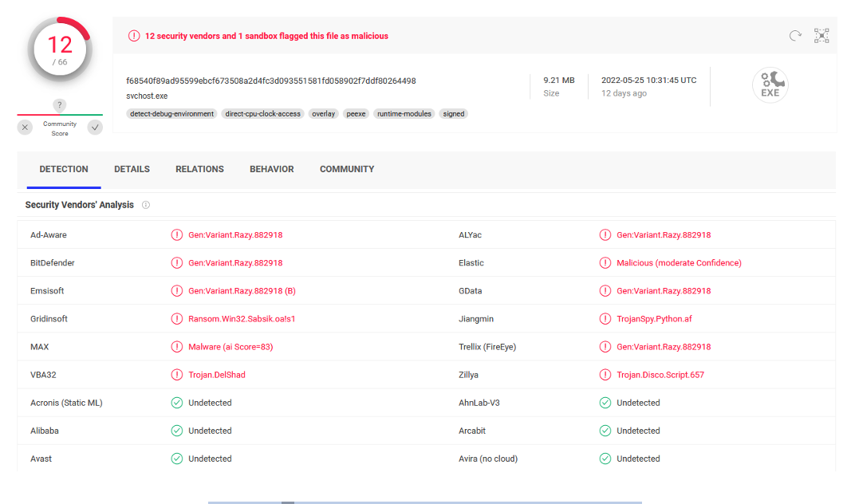Open the similarity graph icon

[x=821, y=35]
